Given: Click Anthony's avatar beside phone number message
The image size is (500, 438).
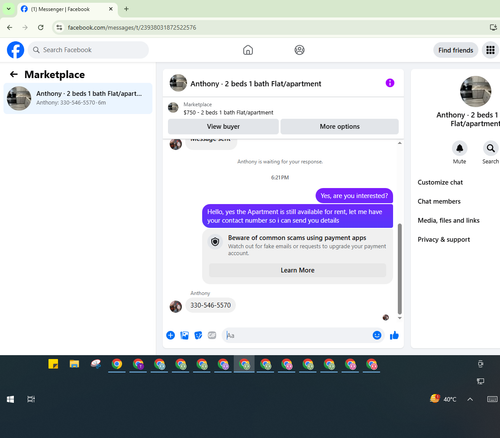Looking at the screenshot, I should 176,306.
